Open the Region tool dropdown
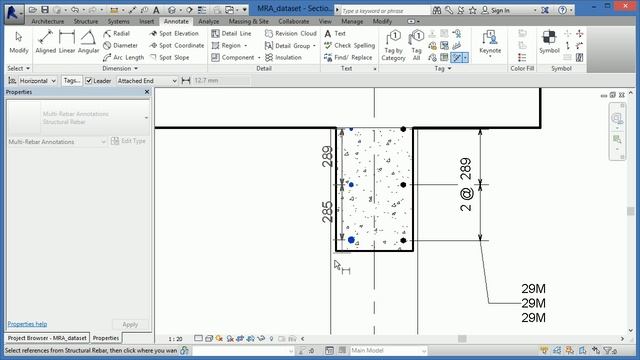 pyautogui.click(x=245, y=46)
